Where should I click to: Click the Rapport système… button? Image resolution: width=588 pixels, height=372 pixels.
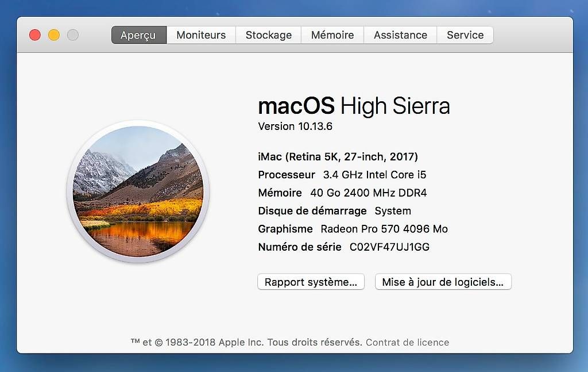click(x=311, y=282)
